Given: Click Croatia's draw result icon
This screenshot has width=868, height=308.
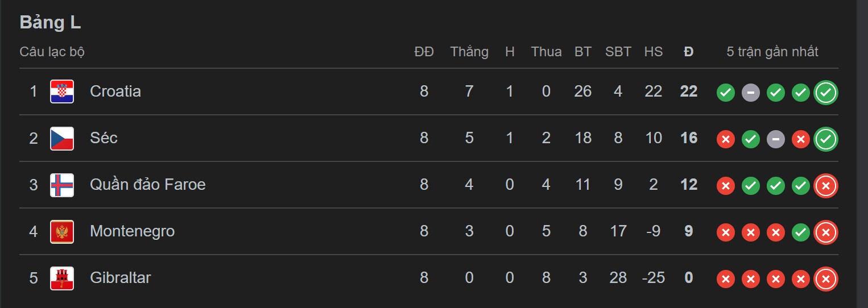Looking at the screenshot, I should click(x=751, y=93).
